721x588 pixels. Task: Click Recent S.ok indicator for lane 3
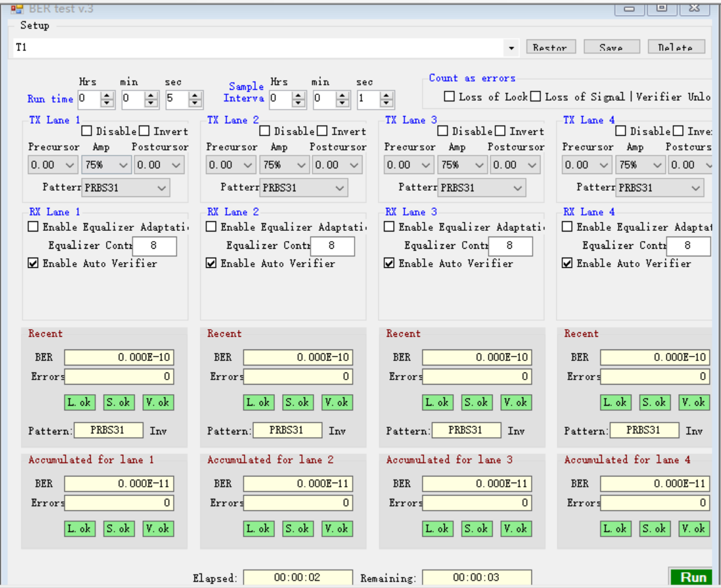(x=477, y=402)
